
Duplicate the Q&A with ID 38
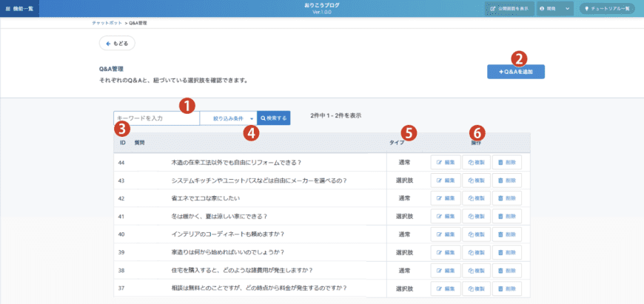point(476,269)
